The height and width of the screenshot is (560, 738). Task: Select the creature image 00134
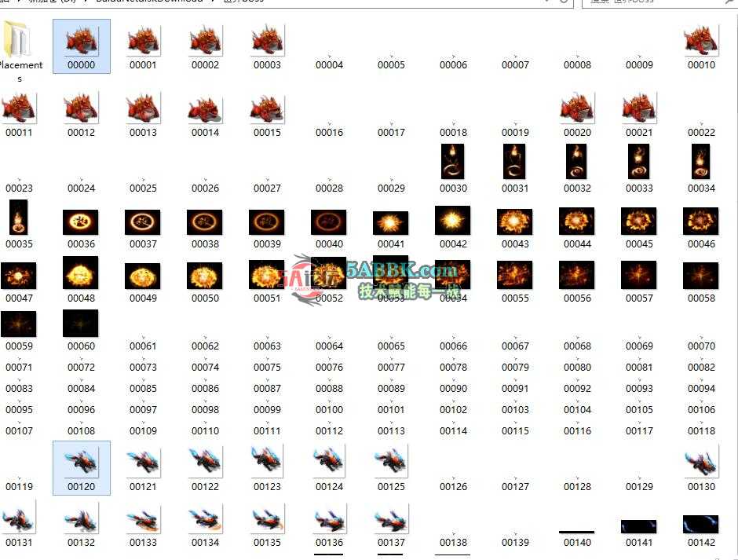(x=205, y=519)
